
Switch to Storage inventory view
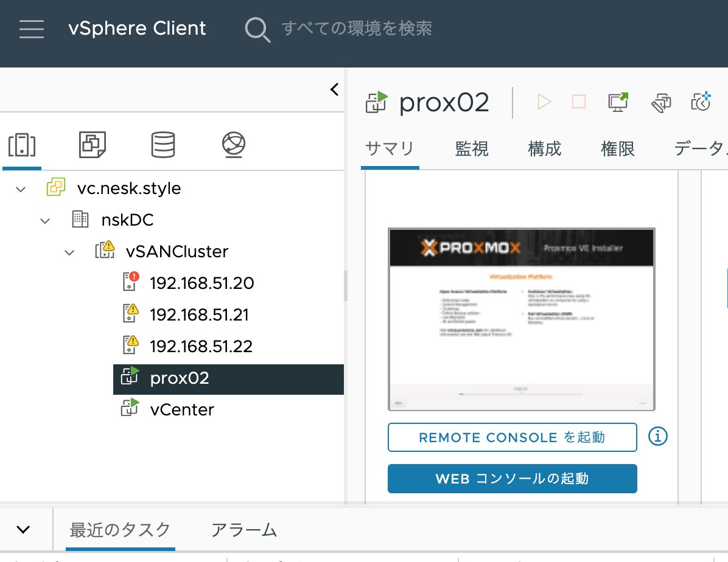(x=163, y=145)
